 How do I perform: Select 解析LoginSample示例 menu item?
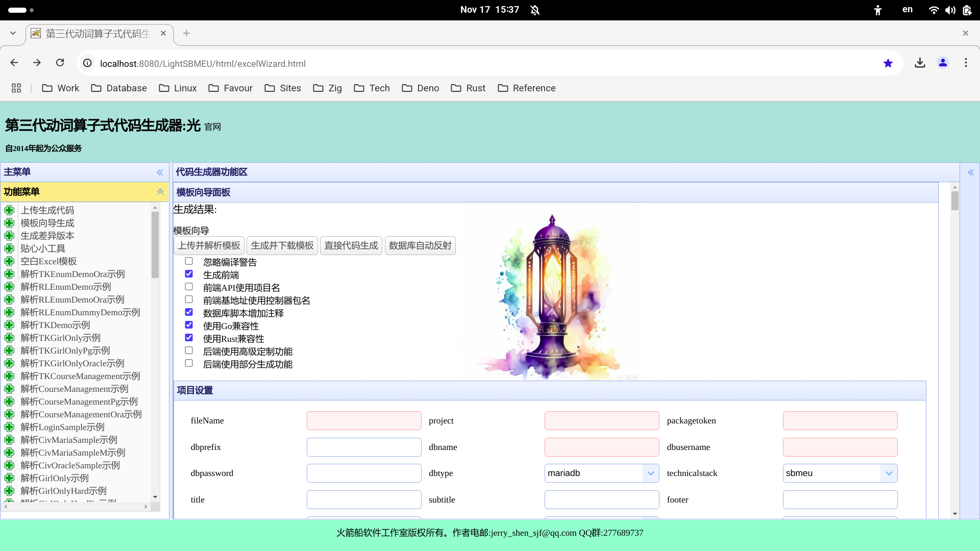point(62,427)
